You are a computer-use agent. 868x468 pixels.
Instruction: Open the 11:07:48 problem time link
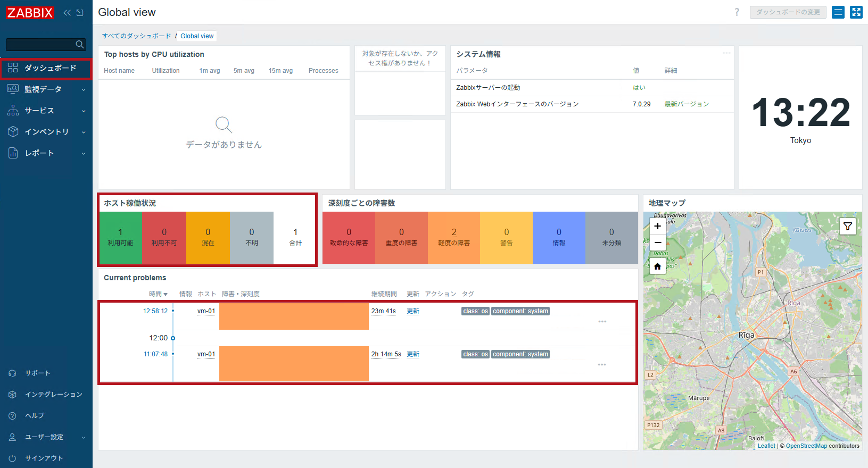tap(155, 354)
